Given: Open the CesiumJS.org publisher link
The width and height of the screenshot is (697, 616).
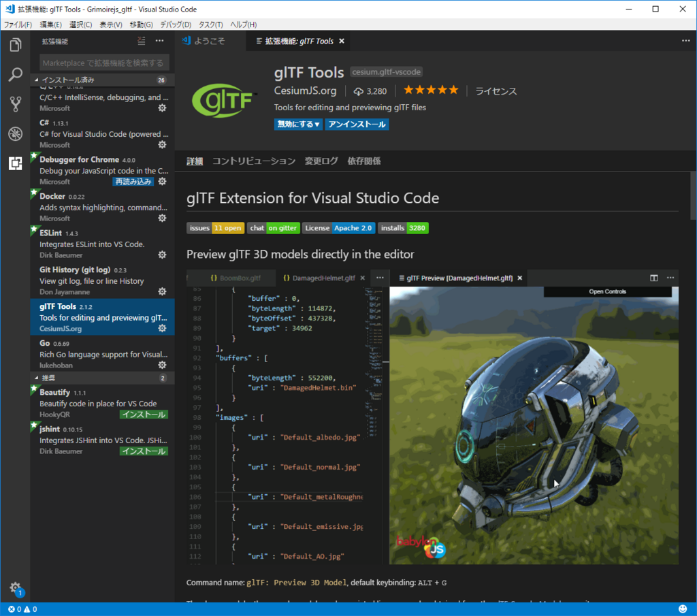Looking at the screenshot, I should point(305,91).
